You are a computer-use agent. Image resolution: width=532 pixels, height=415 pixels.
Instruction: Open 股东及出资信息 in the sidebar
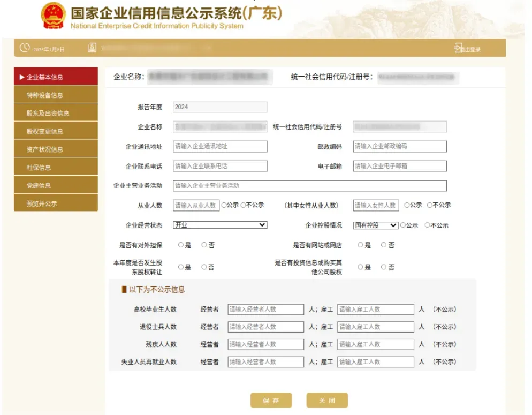[x=56, y=113]
